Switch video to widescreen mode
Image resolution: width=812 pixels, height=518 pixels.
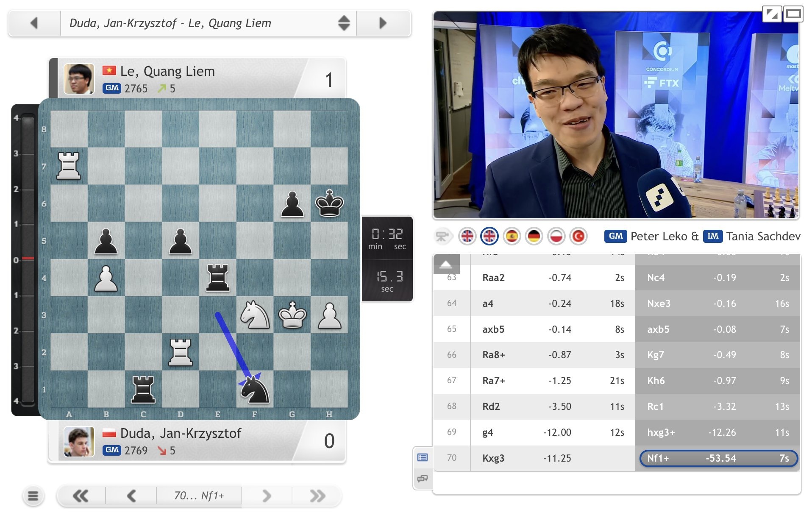(x=793, y=14)
